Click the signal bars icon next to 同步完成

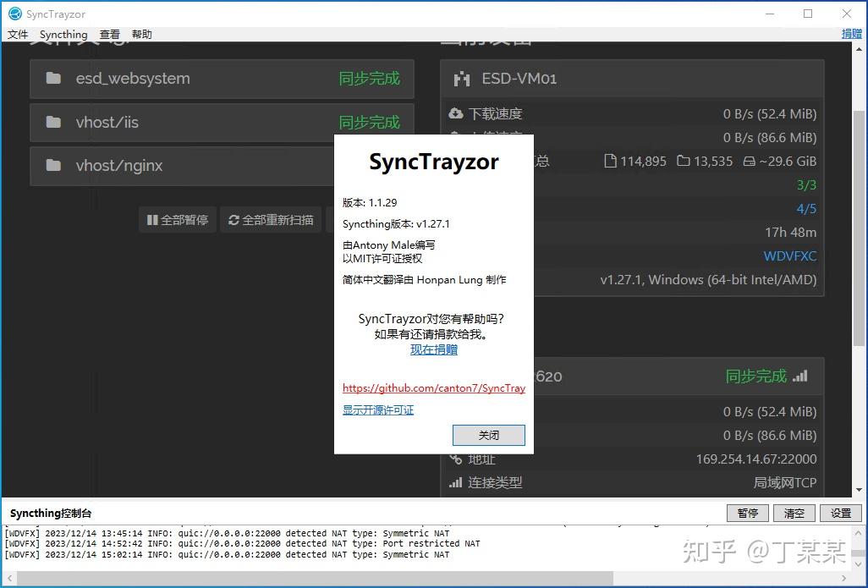pyautogui.click(x=799, y=376)
